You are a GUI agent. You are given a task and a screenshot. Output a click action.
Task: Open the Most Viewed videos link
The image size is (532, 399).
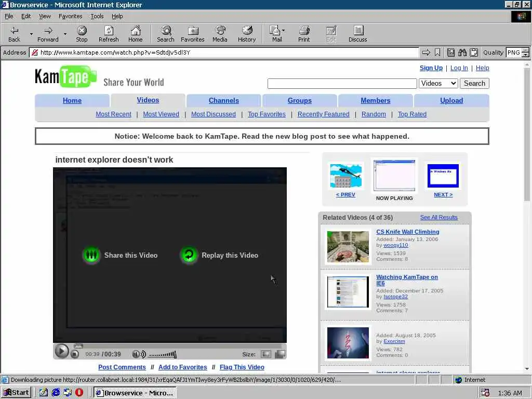point(161,114)
